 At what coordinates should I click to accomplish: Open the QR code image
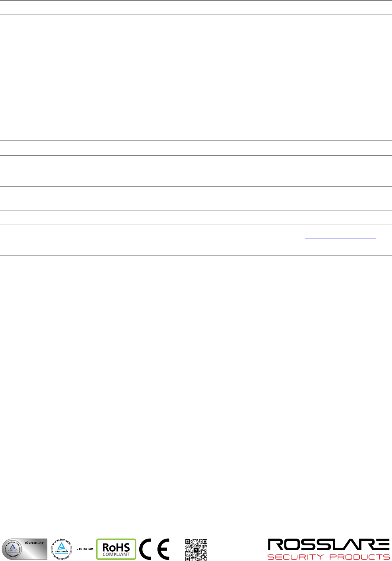click(196, 550)
